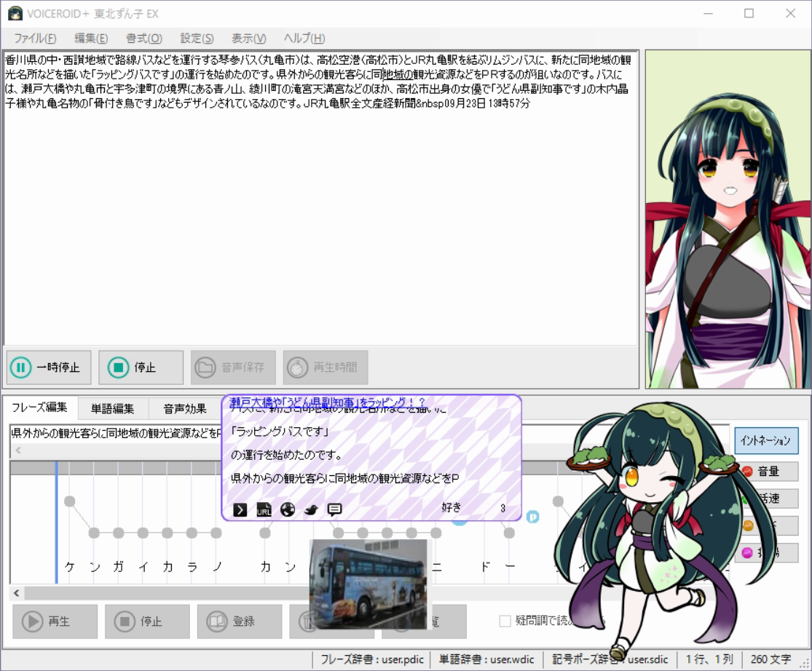
Task: Click the VOICEROID app icon in the title bar
Action: pos(15,14)
